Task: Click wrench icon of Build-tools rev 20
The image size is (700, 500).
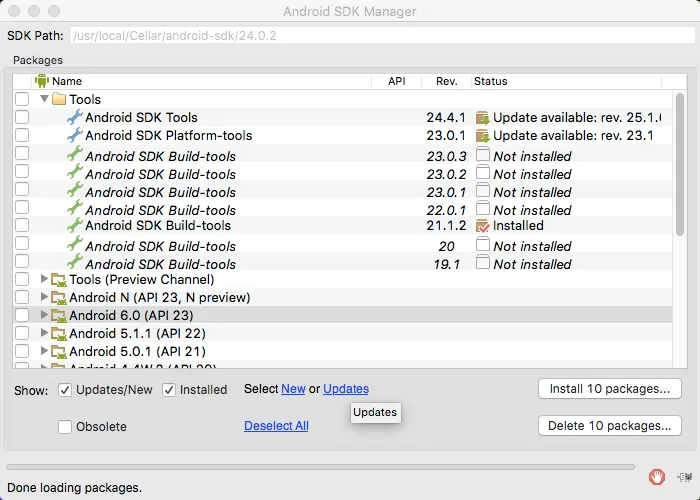Action: tap(75, 244)
